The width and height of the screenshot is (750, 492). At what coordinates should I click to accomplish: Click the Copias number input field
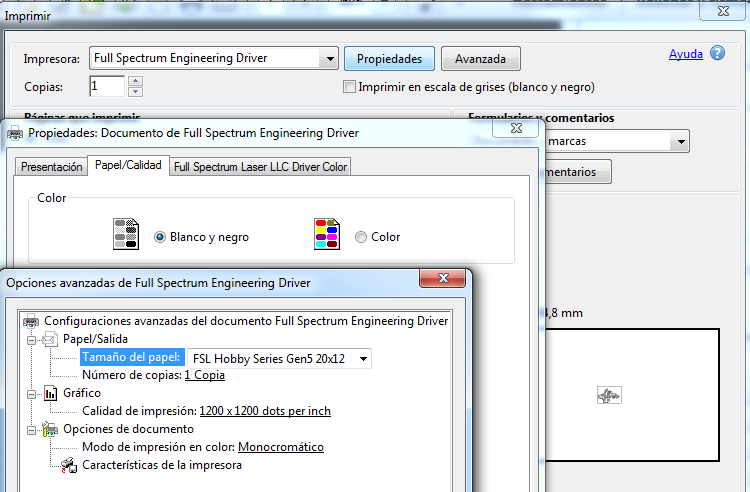pos(107,86)
